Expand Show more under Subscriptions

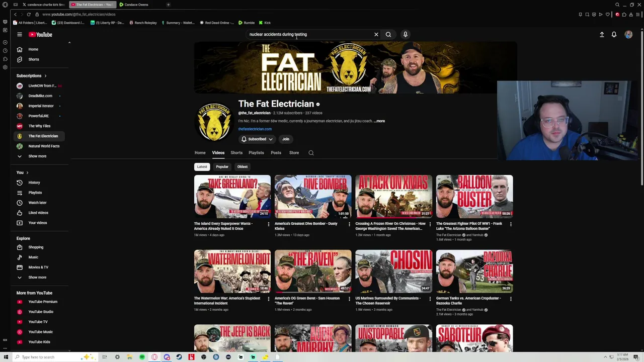tap(40, 156)
